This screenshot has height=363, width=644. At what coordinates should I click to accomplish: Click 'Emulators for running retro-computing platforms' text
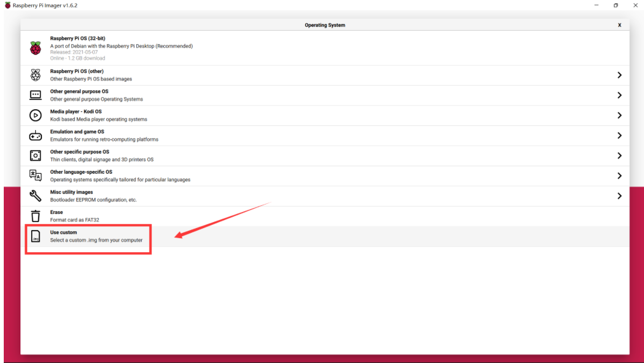[x=104, y=139]
